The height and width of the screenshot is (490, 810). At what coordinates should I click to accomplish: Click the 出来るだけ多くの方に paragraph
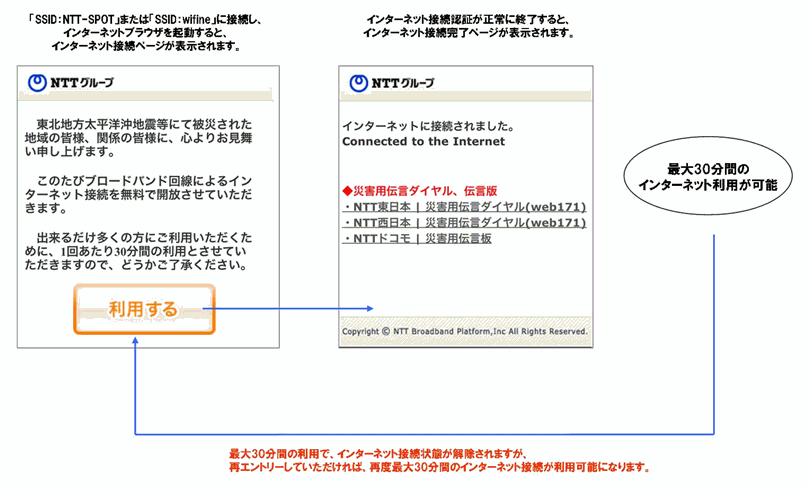[138, 251]
